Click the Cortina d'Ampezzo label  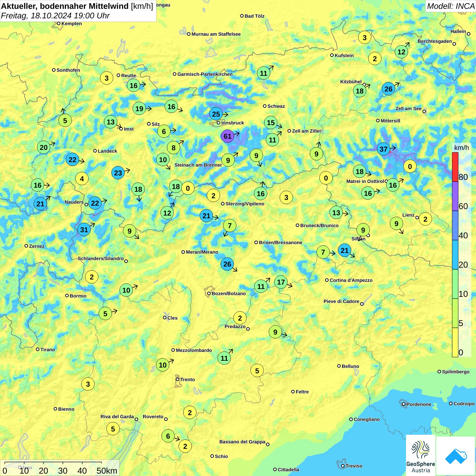351,280
